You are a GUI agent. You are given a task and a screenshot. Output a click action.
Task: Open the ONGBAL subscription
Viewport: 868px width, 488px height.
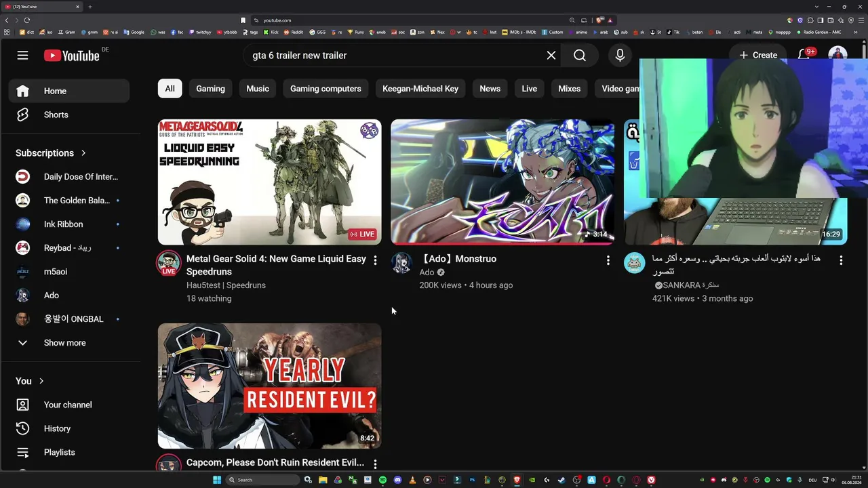tap(69, 319)
